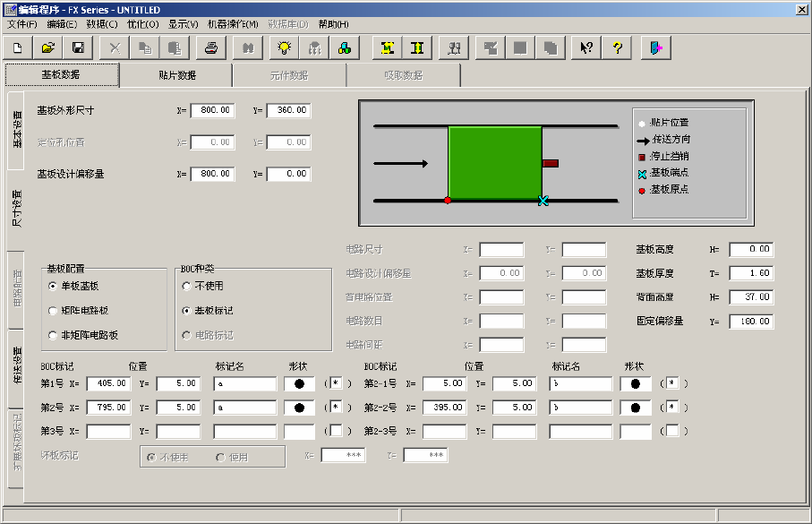Click the yellow question mark help icon
Image resolution: width=812 pixels, height=524 pixels.
tap(617, 47)
